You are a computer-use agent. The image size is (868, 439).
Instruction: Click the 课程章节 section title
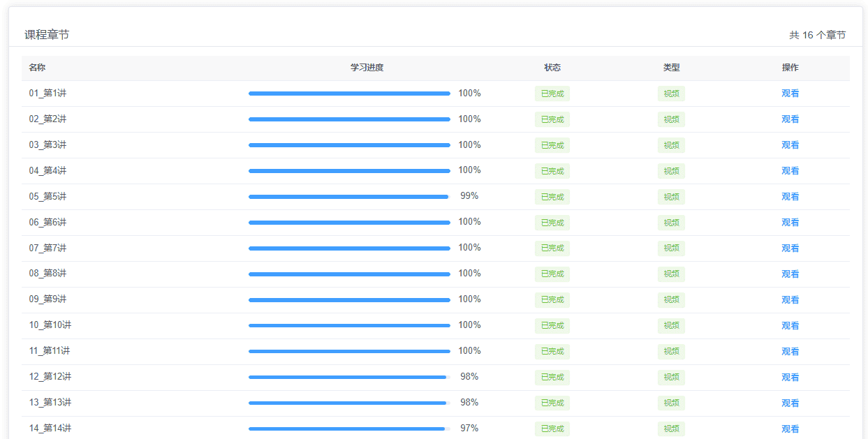[x=47, y=35]
